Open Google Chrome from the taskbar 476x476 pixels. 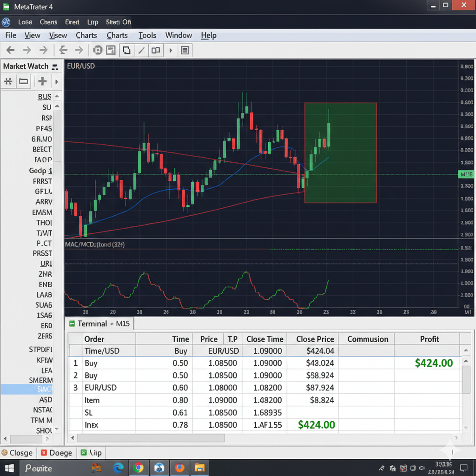point(138,468)
